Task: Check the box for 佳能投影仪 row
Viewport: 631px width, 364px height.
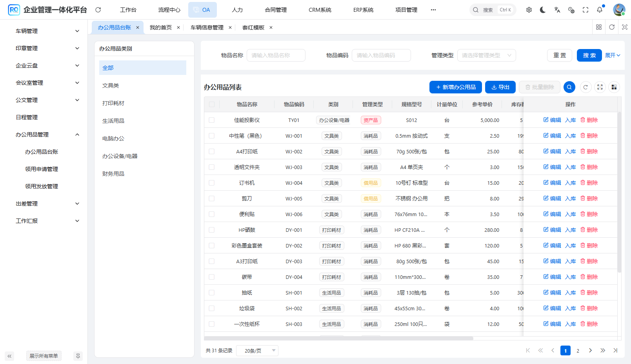Action: pyautogui.click(x=212, y=120)
